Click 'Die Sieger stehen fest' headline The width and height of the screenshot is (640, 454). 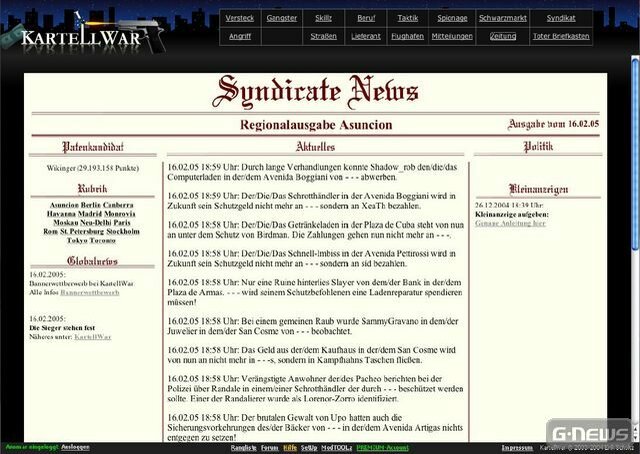(x=62, y=328)
